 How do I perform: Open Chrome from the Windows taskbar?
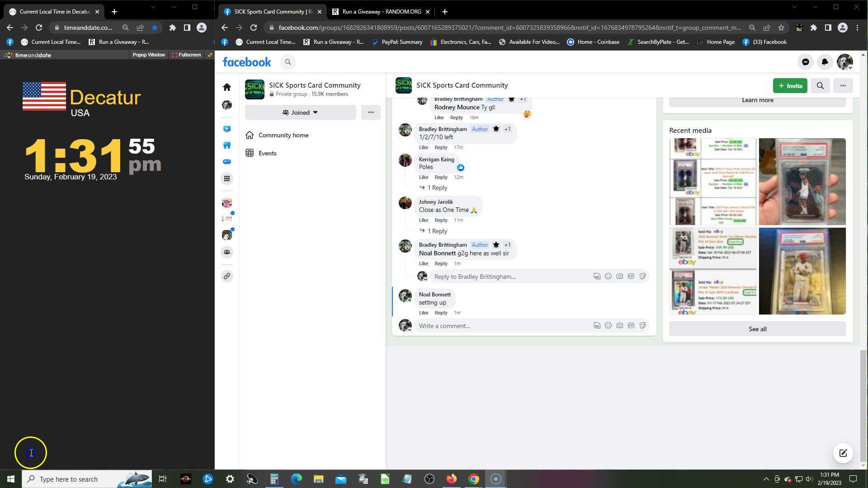point(473,479)
